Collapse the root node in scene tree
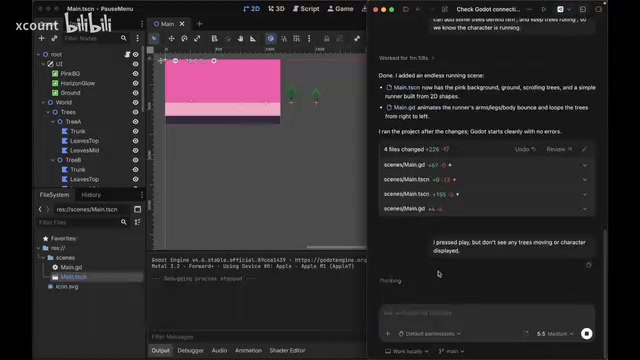The width and height of the screenshot is (640, 360). coord(38,54)
